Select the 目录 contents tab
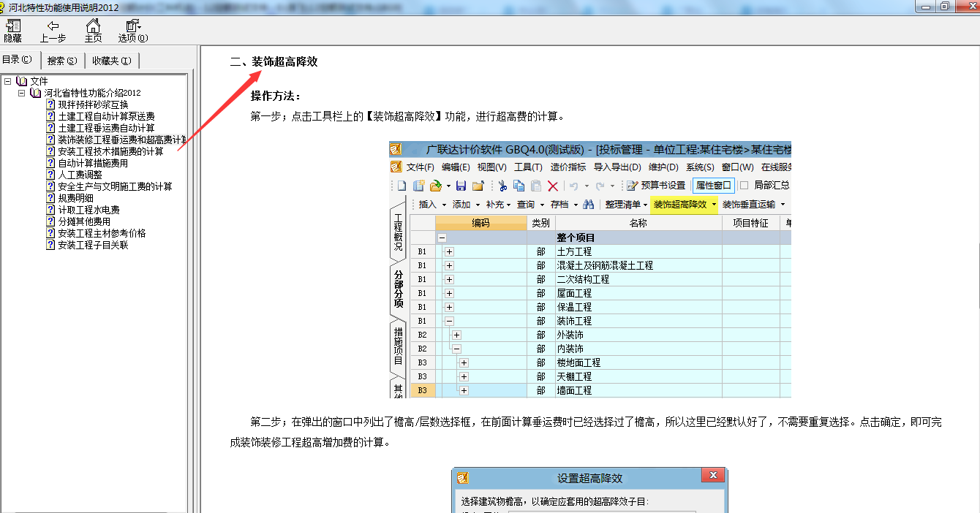This screenshot has width=980, height=513. point(18,60)
